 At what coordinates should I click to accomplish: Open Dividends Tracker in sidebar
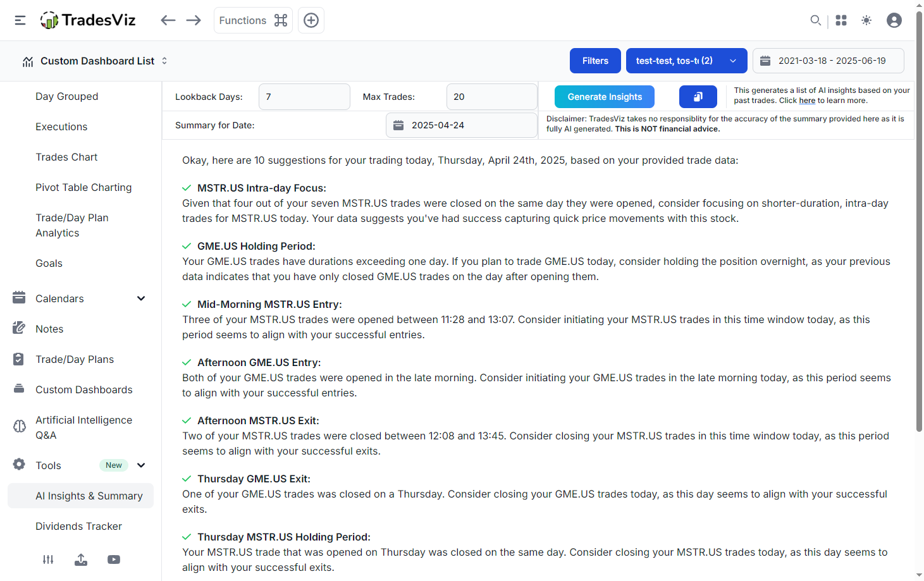pos(78,526)
